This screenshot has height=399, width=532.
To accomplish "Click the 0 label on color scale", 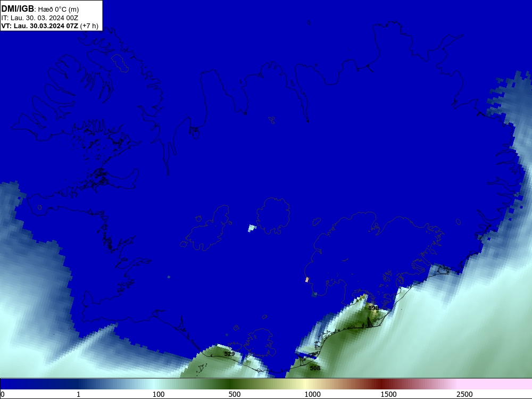I will click(3, 394).
